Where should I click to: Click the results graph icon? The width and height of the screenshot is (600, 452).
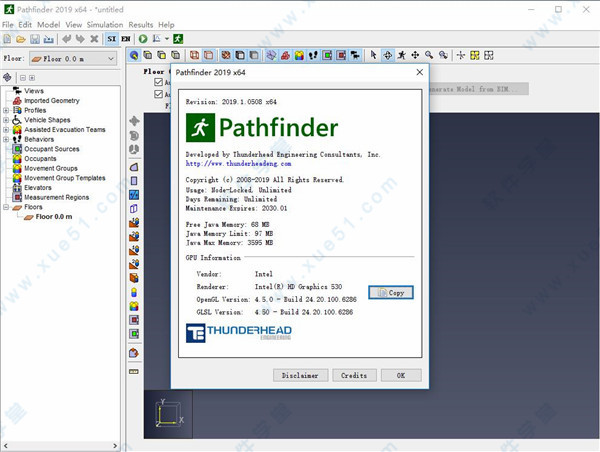[157, 39]
